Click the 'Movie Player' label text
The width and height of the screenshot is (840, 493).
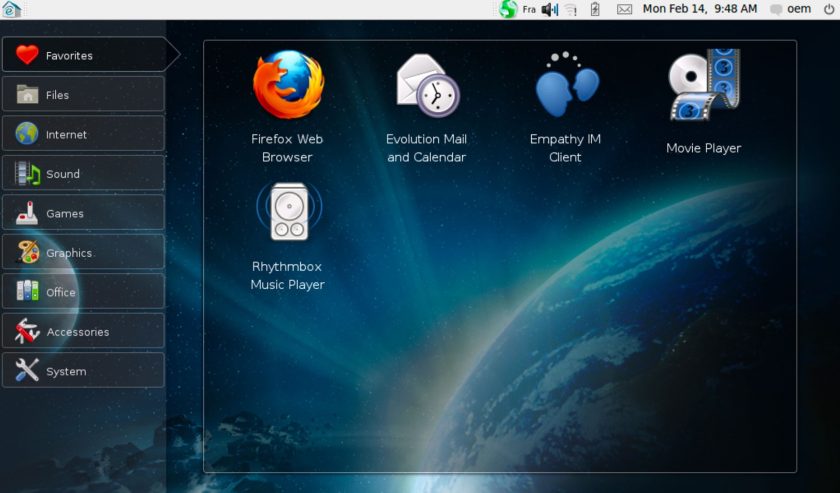coord(703,148)
